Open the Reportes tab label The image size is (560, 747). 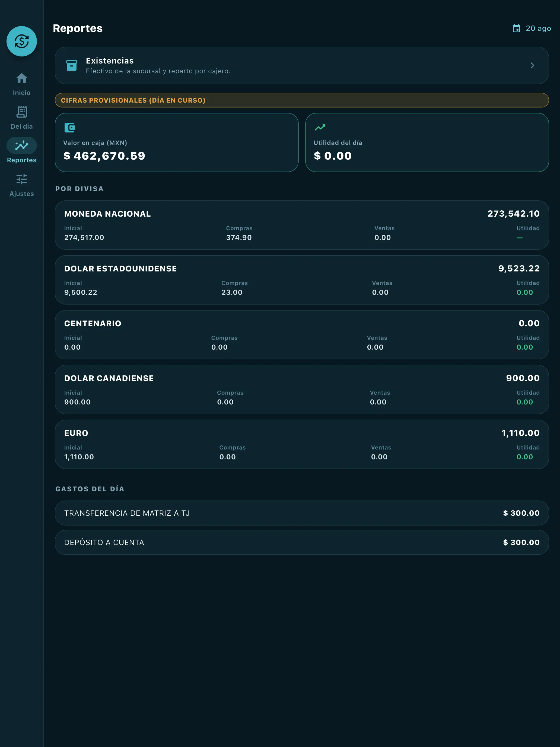[22, 160]
